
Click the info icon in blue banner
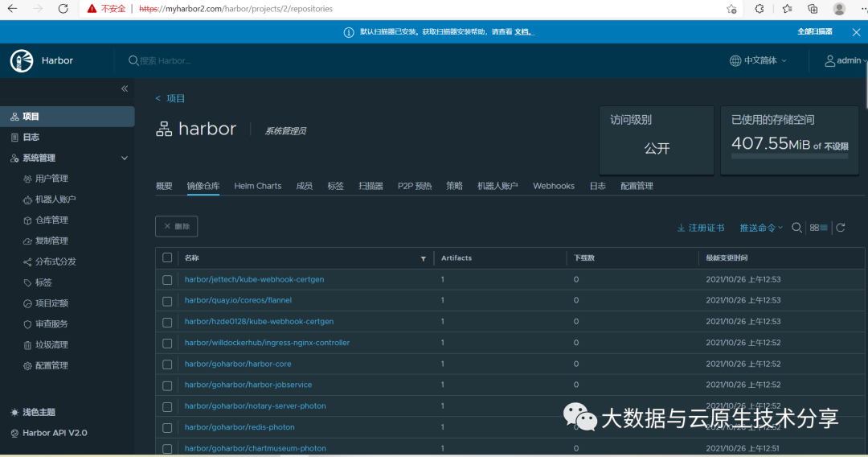(x=349, y=32)
